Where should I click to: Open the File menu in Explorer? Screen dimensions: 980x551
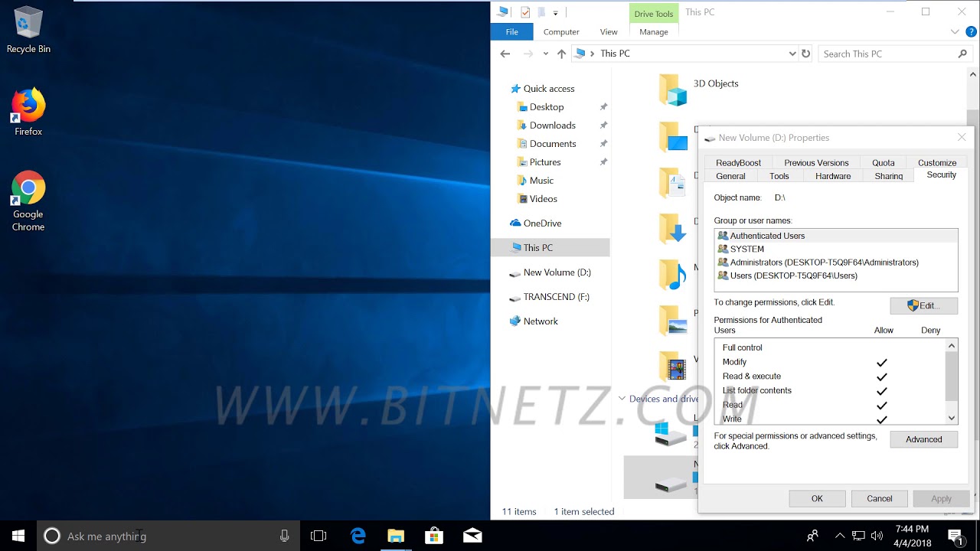(512, 32)
